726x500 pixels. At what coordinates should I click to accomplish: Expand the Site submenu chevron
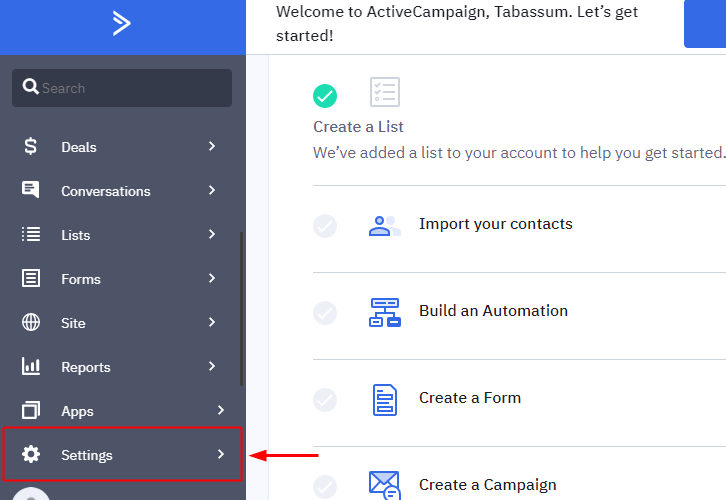pos(212,322)
